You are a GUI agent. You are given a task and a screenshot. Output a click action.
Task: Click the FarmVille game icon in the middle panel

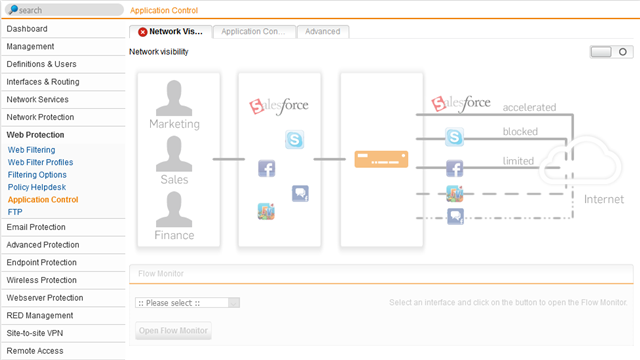[266, 211]
